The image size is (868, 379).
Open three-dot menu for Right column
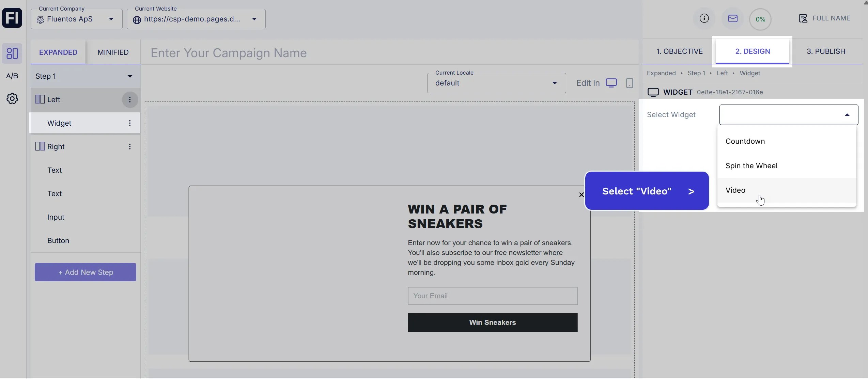pyautogui.click(x=130, y=147)
